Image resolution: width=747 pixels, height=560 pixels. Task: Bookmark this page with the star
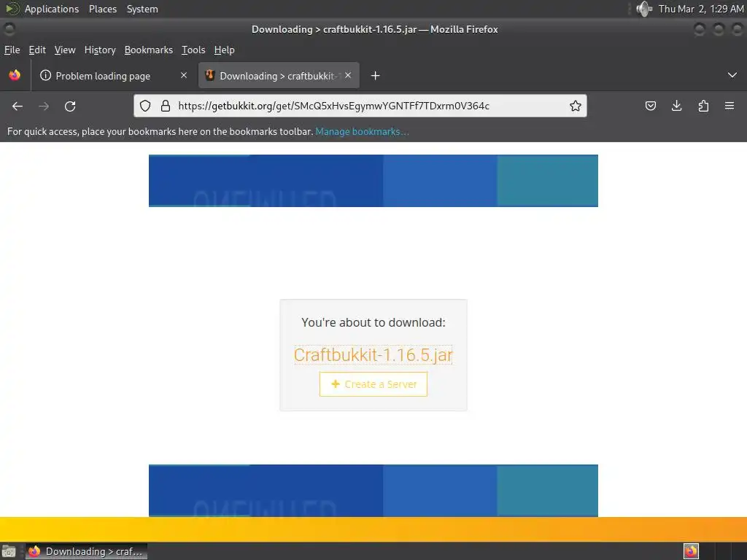point(575,106)
